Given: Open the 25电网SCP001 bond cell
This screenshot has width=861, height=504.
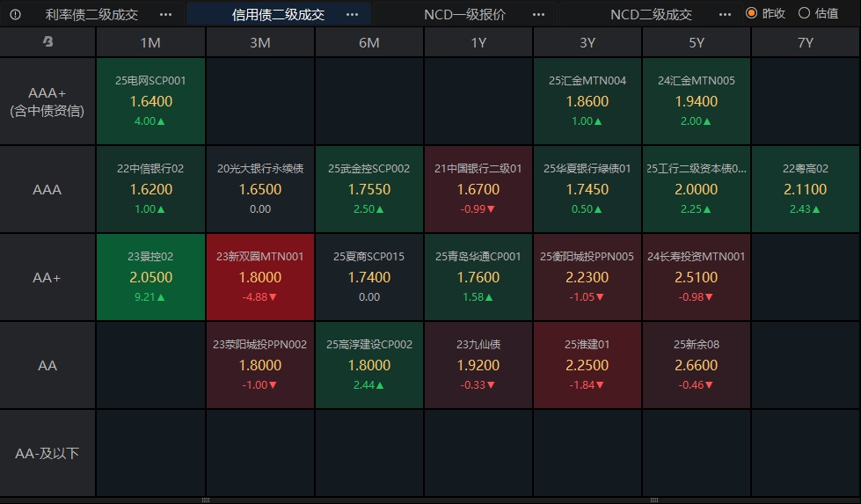Looking at the screenshot, I should 150,101.
